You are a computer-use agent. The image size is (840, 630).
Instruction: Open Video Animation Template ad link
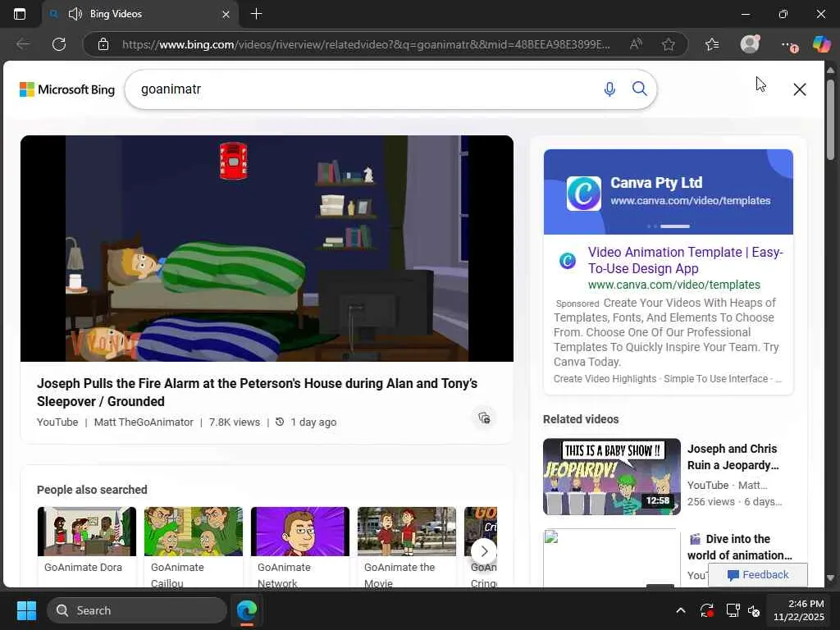pos(685,260)
